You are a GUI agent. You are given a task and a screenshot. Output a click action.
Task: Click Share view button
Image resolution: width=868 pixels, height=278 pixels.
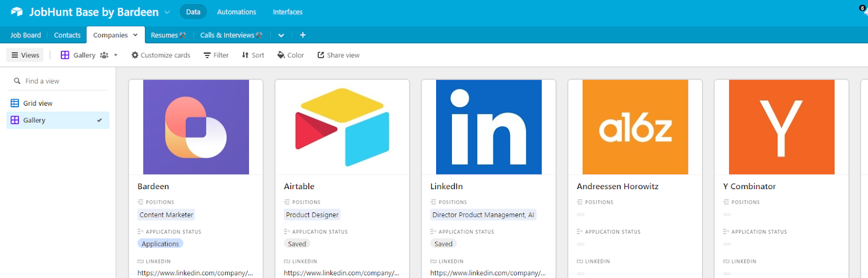pyautogui.click(x=339, y=55)
